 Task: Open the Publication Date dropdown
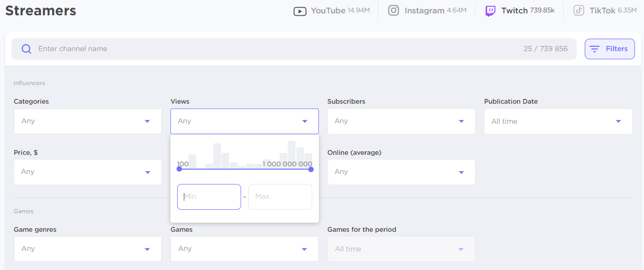558,121
